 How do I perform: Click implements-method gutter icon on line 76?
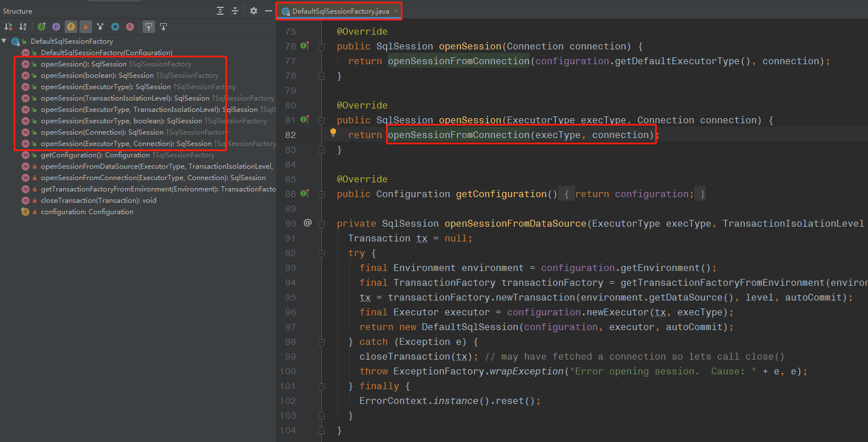[304, 45]
